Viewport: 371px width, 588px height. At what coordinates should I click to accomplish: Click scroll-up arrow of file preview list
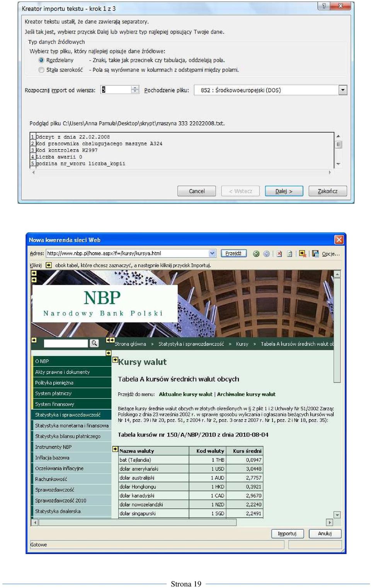338,136
